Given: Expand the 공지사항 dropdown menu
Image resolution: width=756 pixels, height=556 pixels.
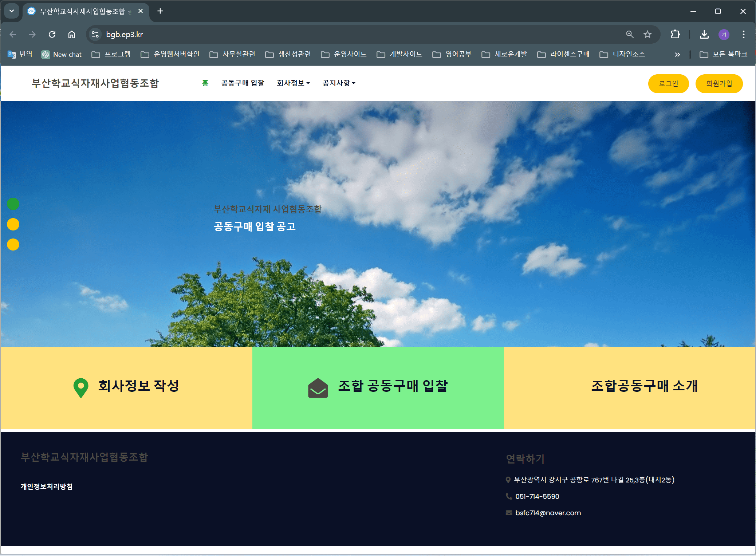Looking at the screenshot, I should (338, 83).
